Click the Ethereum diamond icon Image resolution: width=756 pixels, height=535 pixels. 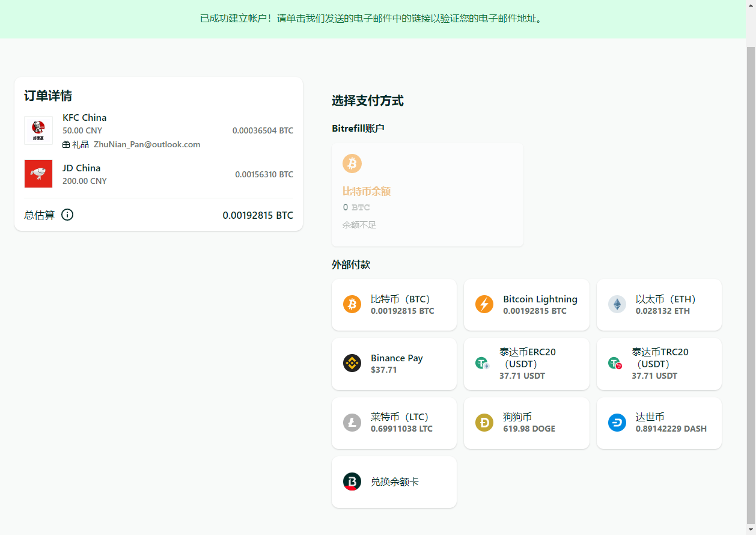click(x=617, y=304)
